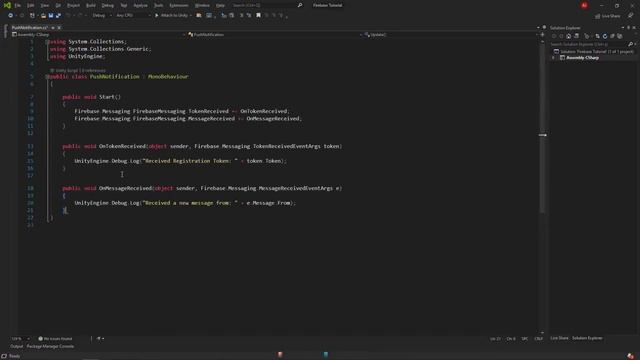The width and height of the screenshot is (640, 360).
Task: Open the Update() member navigation dropdown
Action: pos(451,35)
